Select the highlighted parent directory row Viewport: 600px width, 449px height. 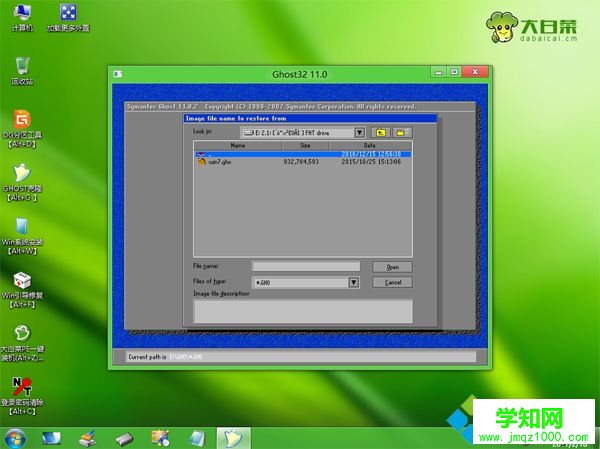coord(303,154)
